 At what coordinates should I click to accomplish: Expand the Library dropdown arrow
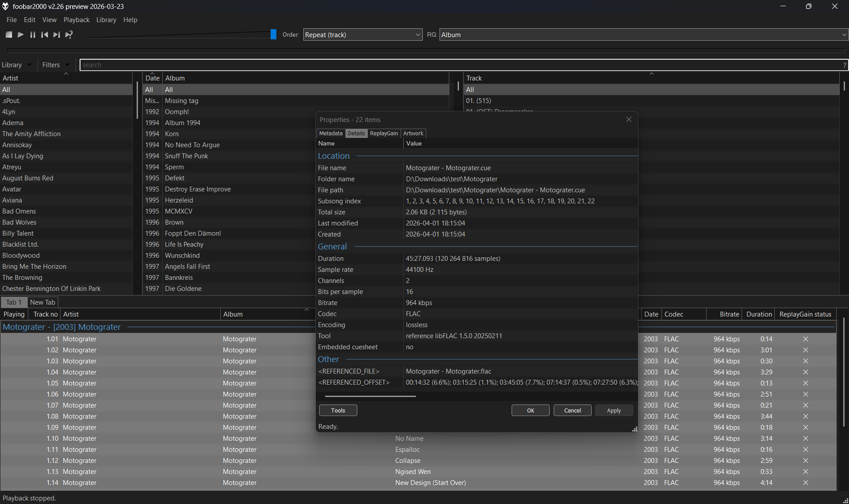coord(30,65)
